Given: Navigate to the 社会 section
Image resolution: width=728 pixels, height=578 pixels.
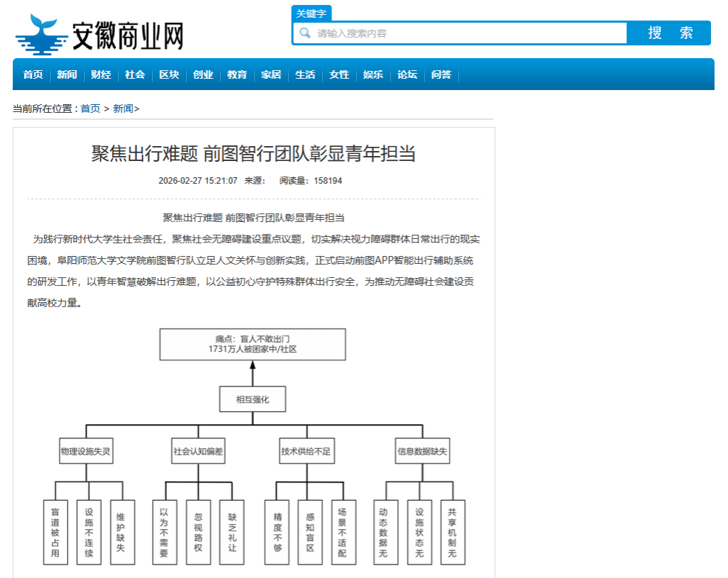Looking at the screenshot, I should point(135,74).
